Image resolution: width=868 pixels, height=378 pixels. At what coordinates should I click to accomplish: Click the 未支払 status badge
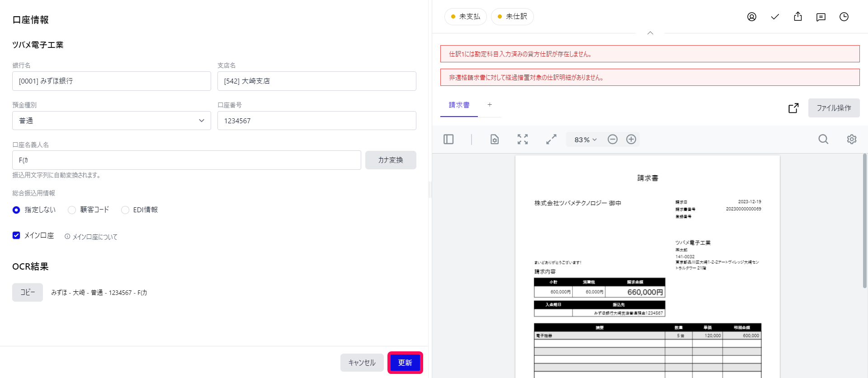pos(465,17)
